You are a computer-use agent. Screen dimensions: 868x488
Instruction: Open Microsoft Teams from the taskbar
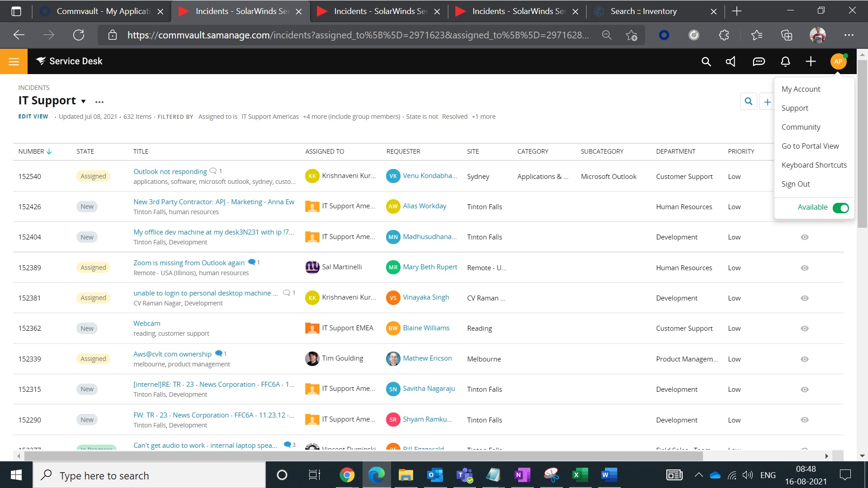tap(464, 475)
